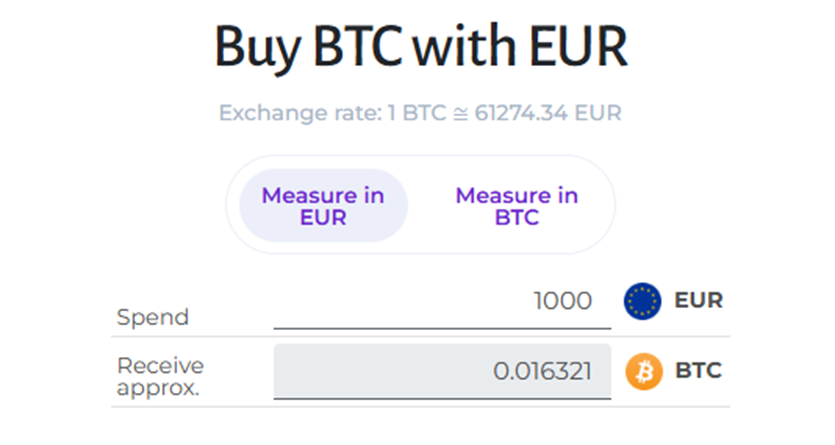Click the BTC currency label beside the Bitcoin logo

coord(698,371)
